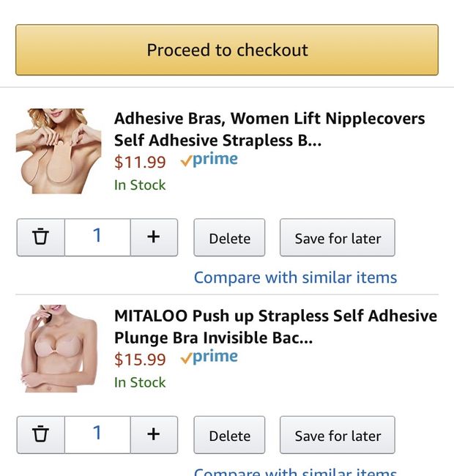Click the plus icon for Adhesive Bras quantity

click(x=154, y=237)
